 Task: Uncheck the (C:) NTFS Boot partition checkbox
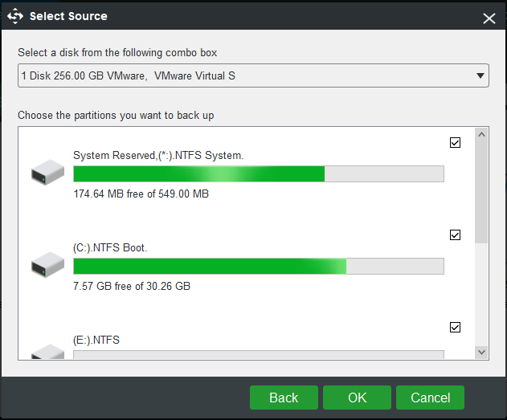point(455,234)
